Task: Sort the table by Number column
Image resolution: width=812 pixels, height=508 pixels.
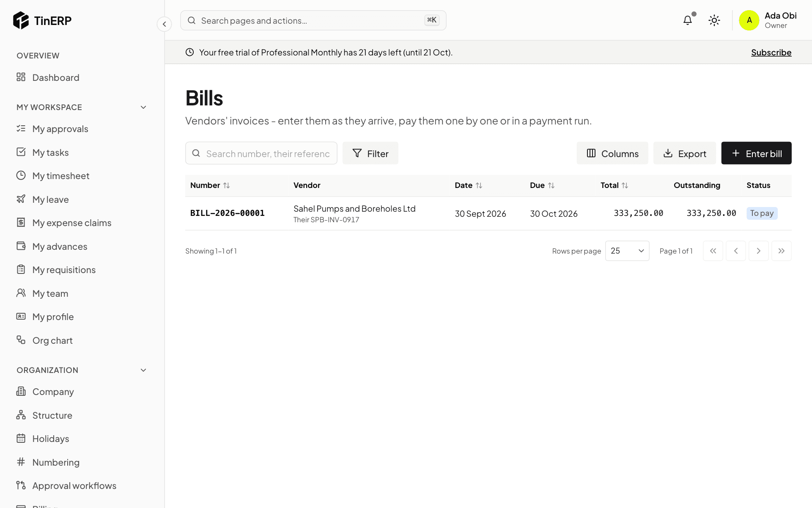Action: [x=210, y=185]
